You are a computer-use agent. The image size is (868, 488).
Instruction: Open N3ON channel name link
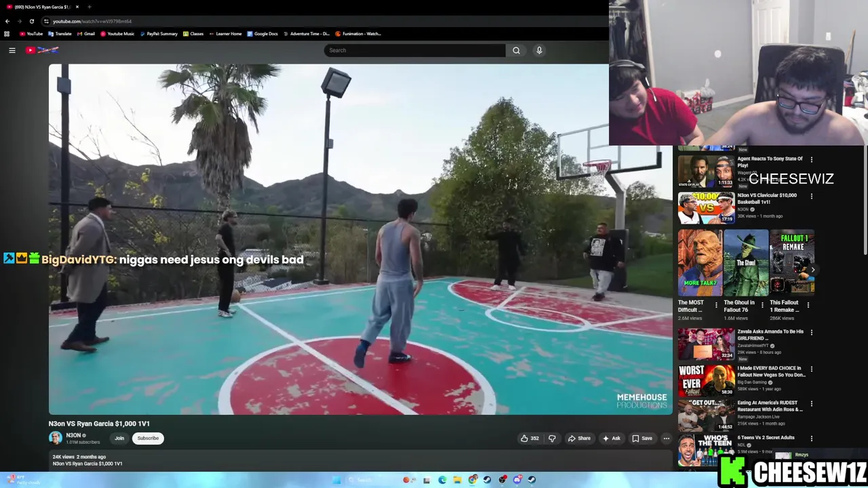click(73, 435)
